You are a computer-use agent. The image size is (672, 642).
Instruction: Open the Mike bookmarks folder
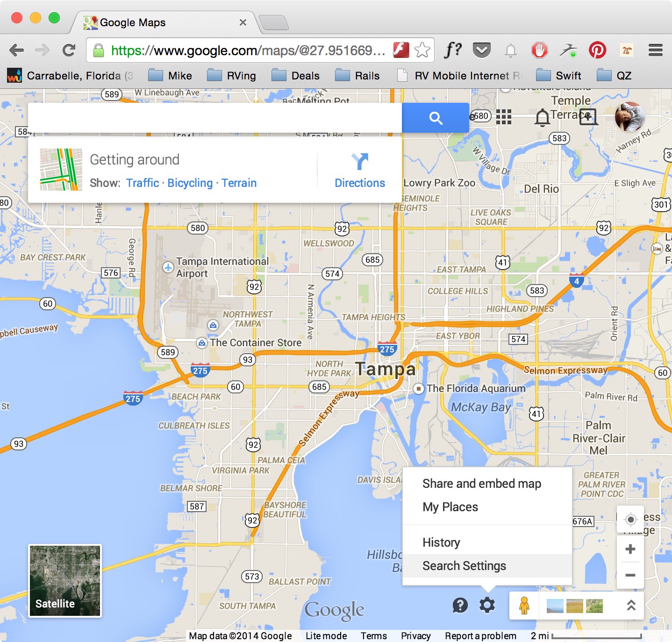(170, 76)
